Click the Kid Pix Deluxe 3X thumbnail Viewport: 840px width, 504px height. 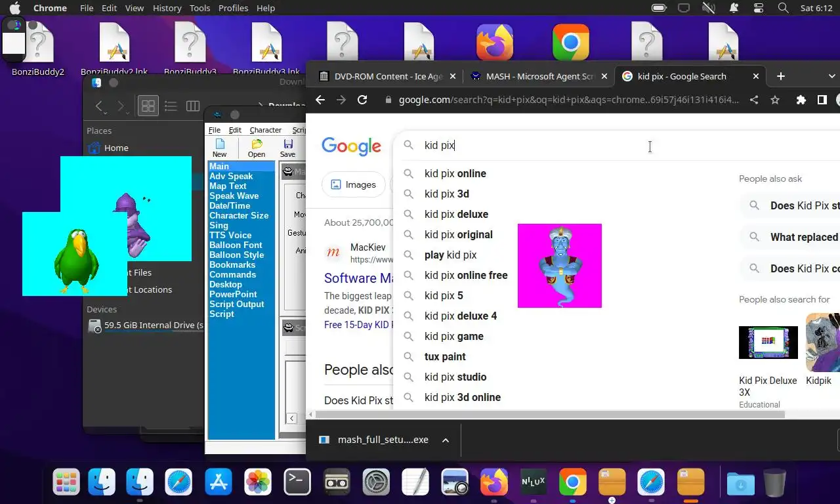(x=768, y=343)
